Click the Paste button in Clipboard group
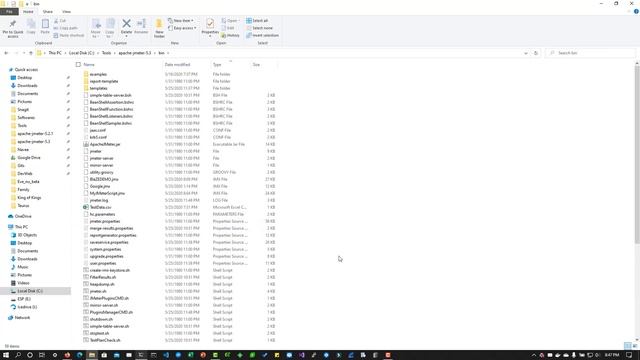 (x=45, y=27)
